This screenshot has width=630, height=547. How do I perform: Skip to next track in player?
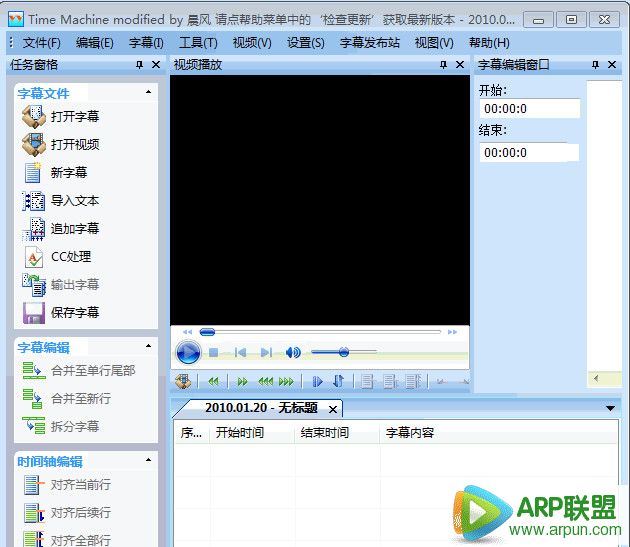[266, 352]
